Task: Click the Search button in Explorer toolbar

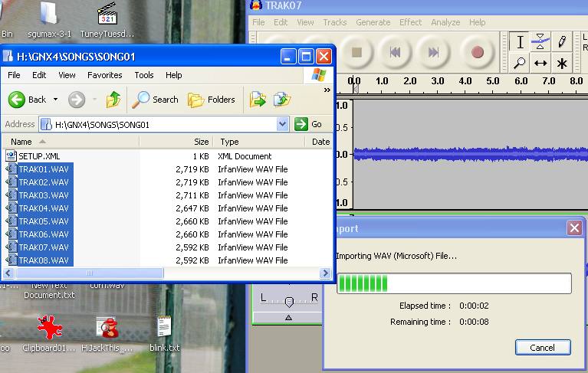Action: pos(156,100)
